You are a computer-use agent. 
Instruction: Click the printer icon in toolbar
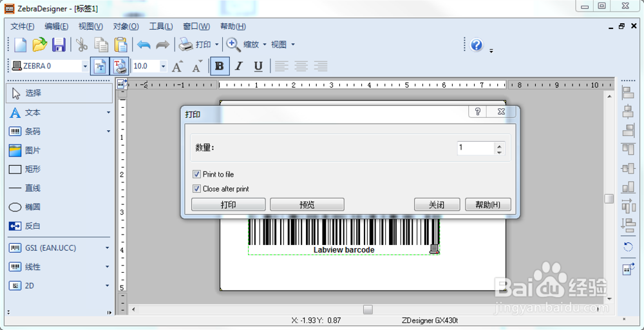(185, 44)
